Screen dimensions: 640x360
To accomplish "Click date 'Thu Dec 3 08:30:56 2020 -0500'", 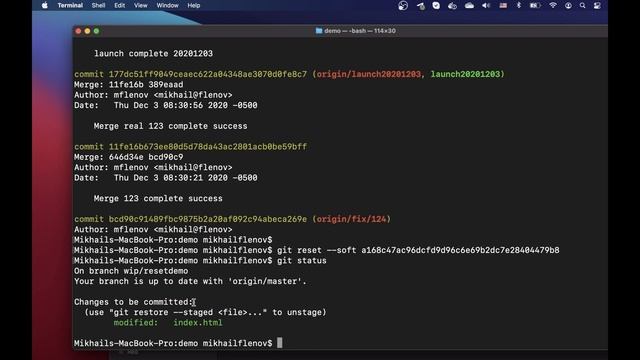I will point(186,105).
